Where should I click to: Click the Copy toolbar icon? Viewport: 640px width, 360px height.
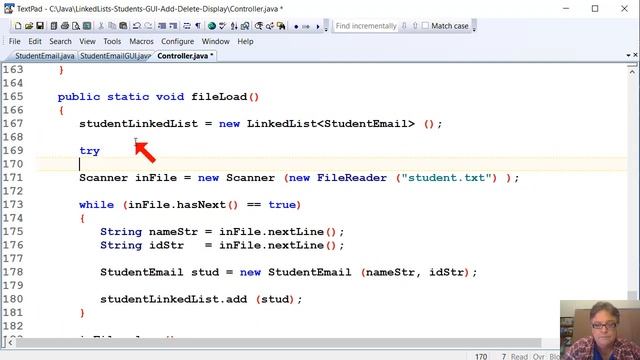112,26
